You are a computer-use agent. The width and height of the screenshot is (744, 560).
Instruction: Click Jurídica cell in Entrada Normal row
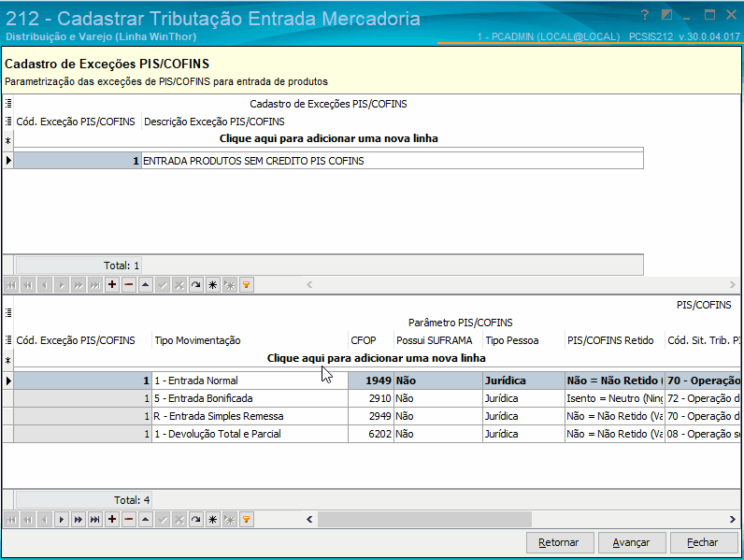pyautogui.click(x=523, y=381)
